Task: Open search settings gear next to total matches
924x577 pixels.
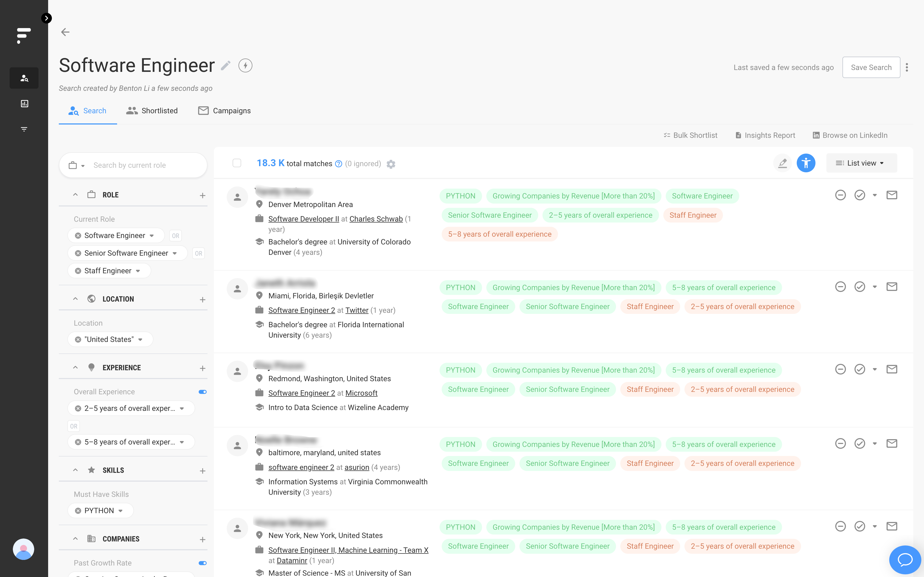Action: pos(391,164)
